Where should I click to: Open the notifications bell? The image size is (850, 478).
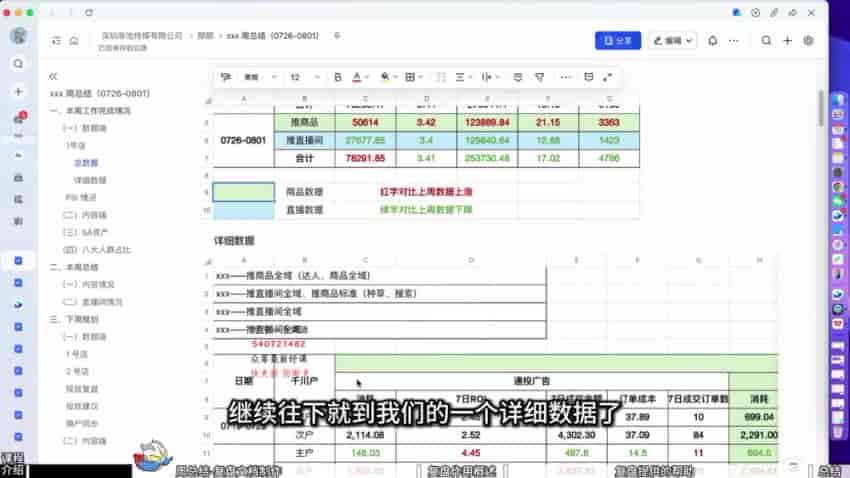[712, 41]
